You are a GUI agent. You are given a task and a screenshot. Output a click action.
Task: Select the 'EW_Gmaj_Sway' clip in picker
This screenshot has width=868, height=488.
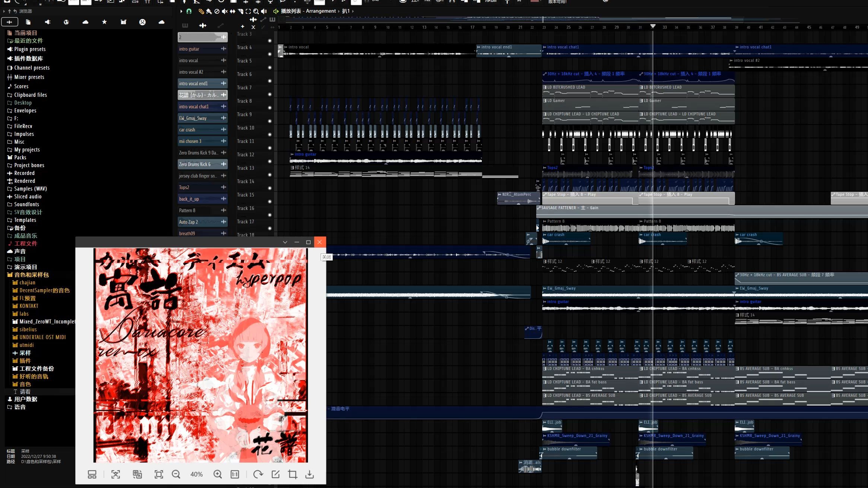203,118
